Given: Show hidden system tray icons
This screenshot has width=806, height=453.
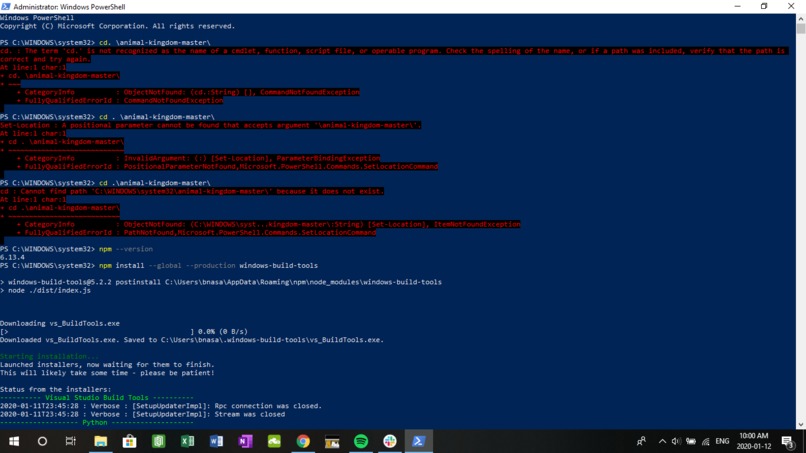Looking at the screenshot, I should (x=662, y=441).
